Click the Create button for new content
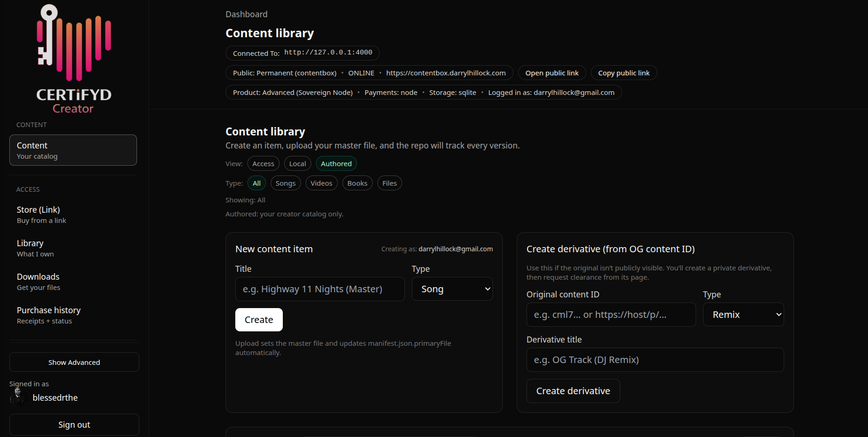This screenshot has width=868, height=437. pyautogui.click(x=259, y=320)
